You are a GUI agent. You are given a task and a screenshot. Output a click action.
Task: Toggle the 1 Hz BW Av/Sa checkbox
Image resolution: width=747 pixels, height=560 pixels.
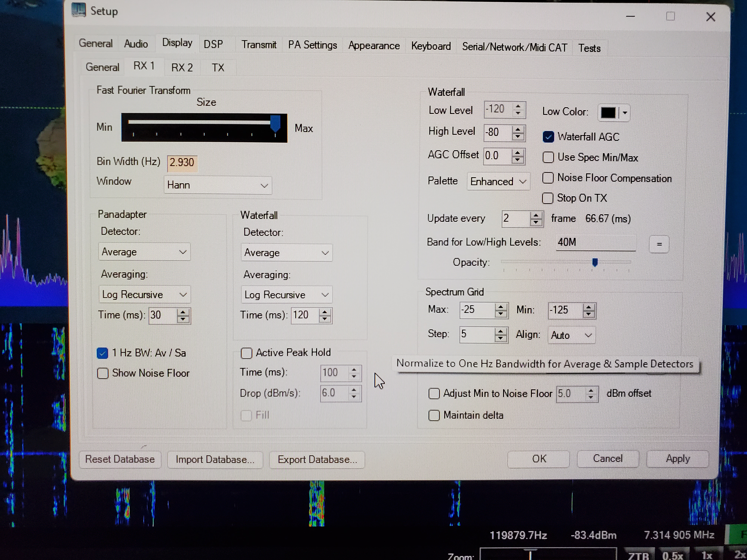102,353
